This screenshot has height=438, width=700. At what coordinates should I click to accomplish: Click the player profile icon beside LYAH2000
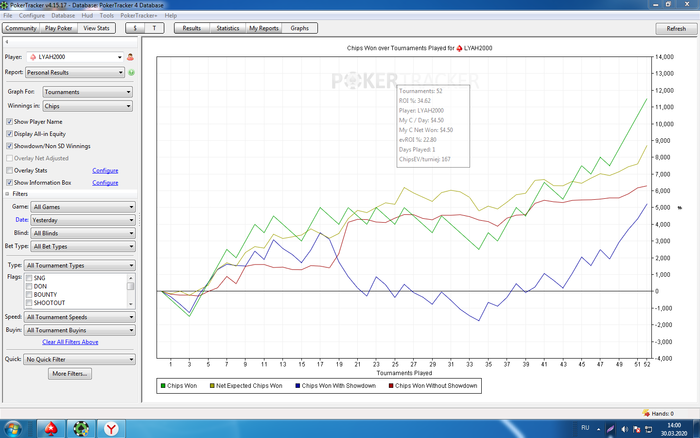tap(131, 57)
